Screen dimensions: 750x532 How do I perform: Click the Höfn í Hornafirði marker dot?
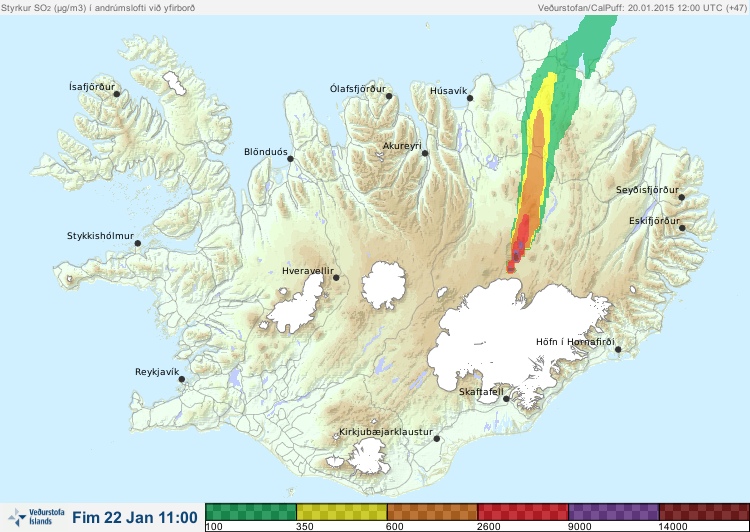pyautogui.click(x=618, y=349)
